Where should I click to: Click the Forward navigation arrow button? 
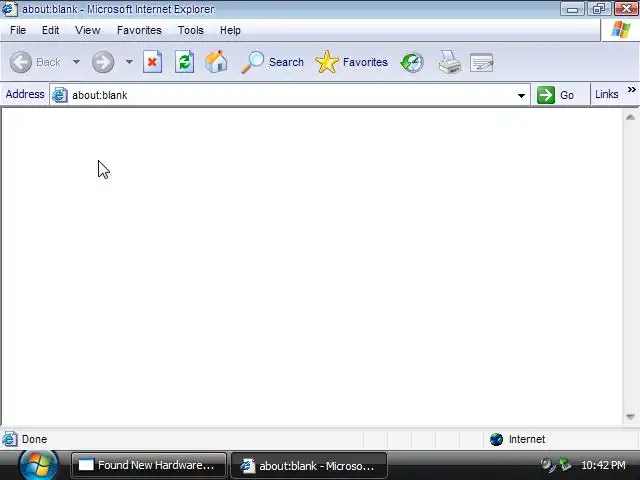click(102, 62)
